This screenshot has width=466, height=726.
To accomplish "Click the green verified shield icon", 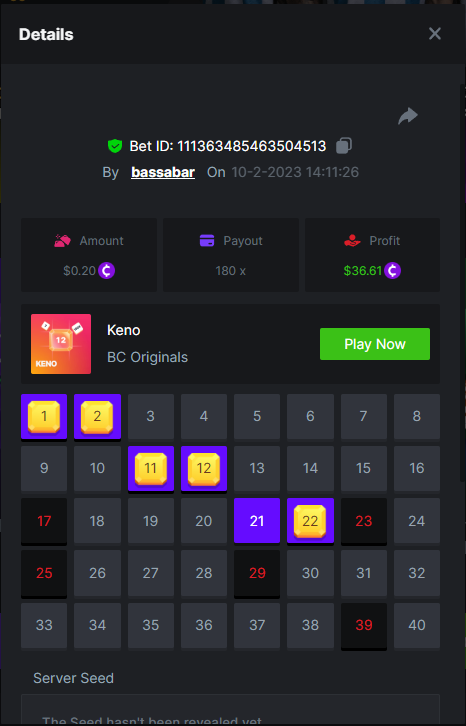I will tap(115, 146).
